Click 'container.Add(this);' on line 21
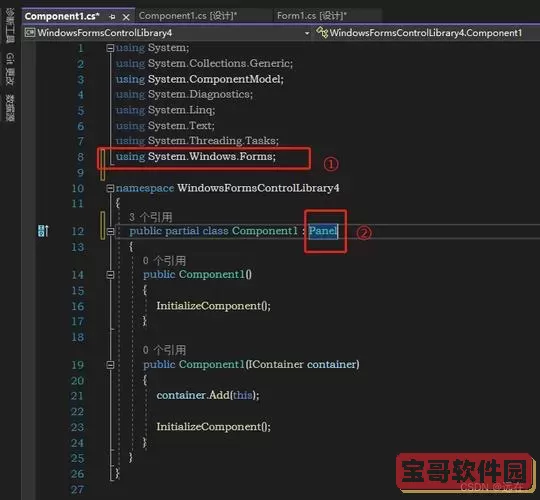This screenshot has height=500, width=540. [208, 395]
